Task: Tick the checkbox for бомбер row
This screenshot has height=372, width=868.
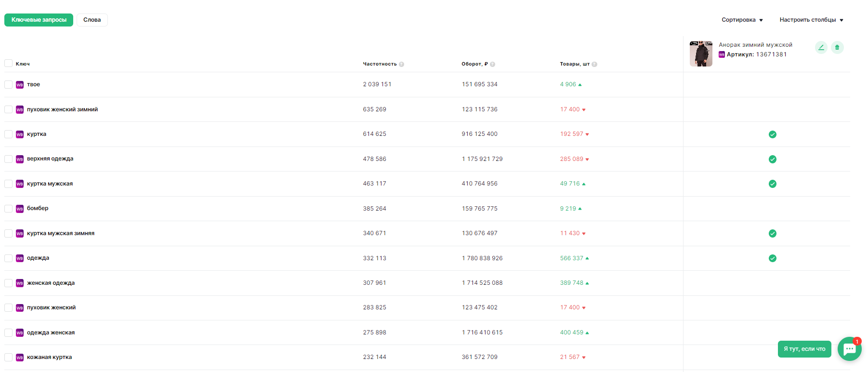Action: [x=8, y=208]
